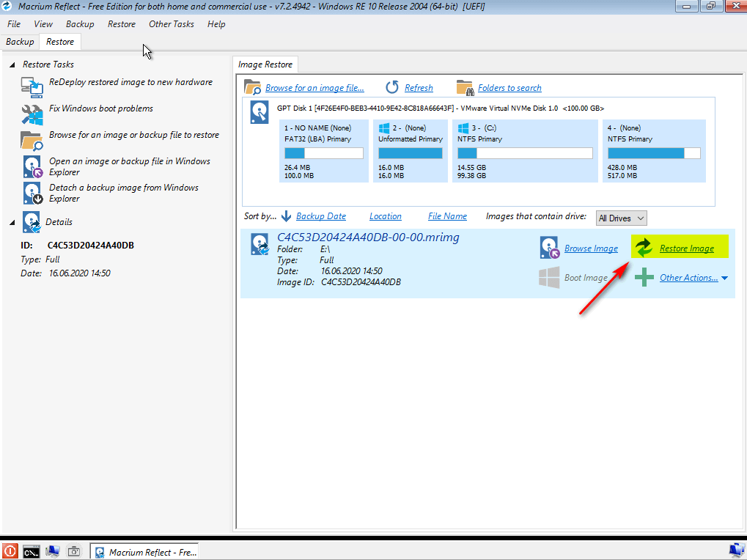The width and height of the screenshot is (747, 560).
Task: Sort images by File Name
Action: [447, 216]
